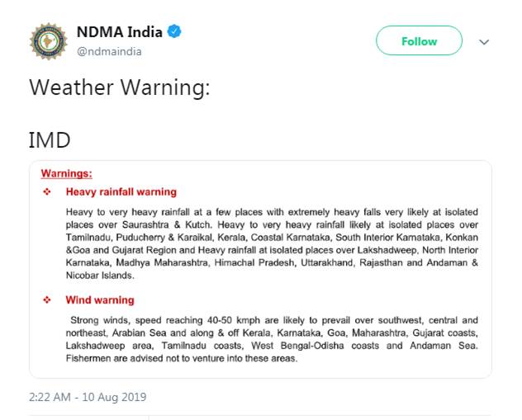This screenshot has height=420, width=522.
Task: Open the NDMA India profile avatar
Action: pos(49,41)
